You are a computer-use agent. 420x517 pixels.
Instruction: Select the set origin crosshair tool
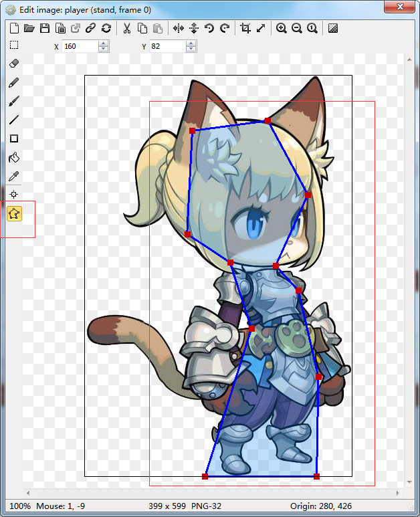(x=14, y=195)
